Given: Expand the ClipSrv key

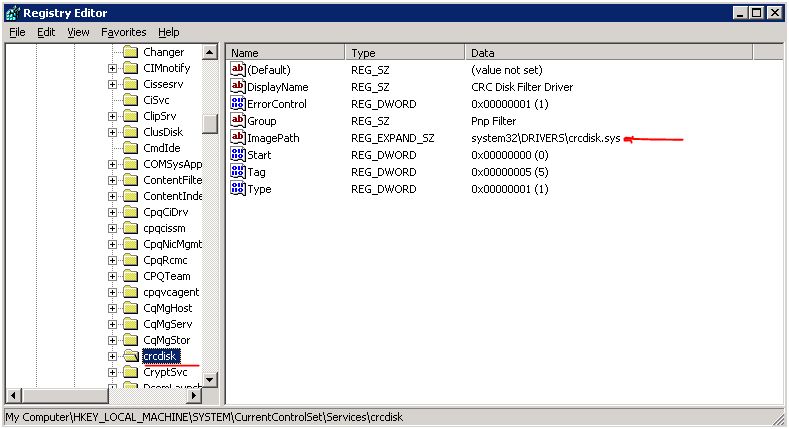Looking at the screenshot, I should tap(112, 117).
